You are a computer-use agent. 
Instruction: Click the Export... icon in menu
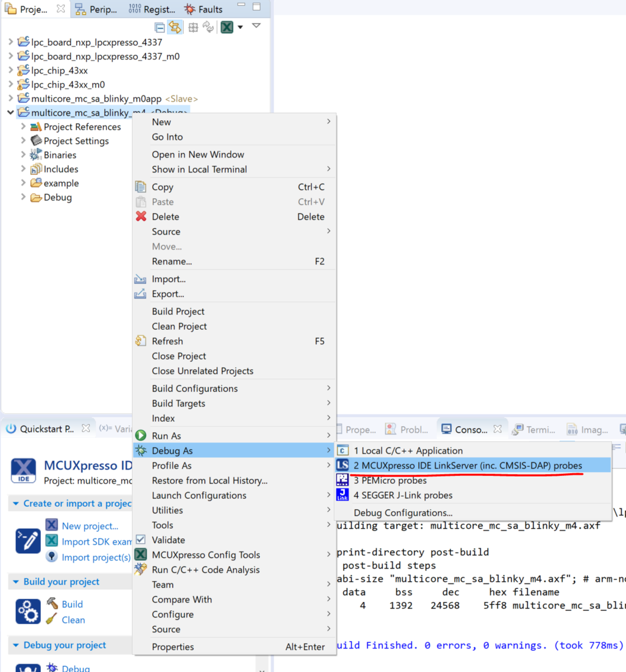140,294
